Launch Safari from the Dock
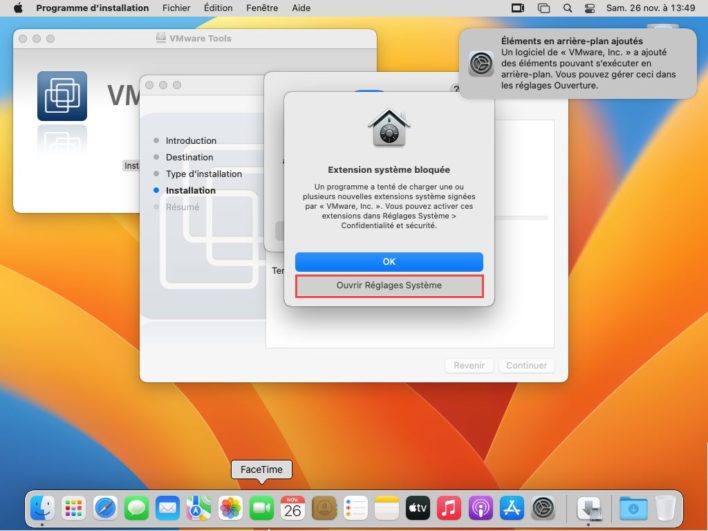Image resolution: width=708 pixels, height=531 pixels. 105,508
